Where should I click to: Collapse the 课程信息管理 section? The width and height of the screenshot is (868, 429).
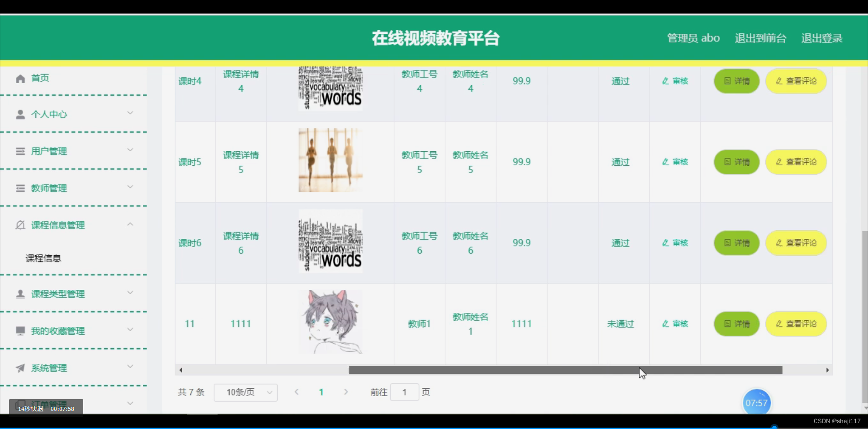(131, 224)
